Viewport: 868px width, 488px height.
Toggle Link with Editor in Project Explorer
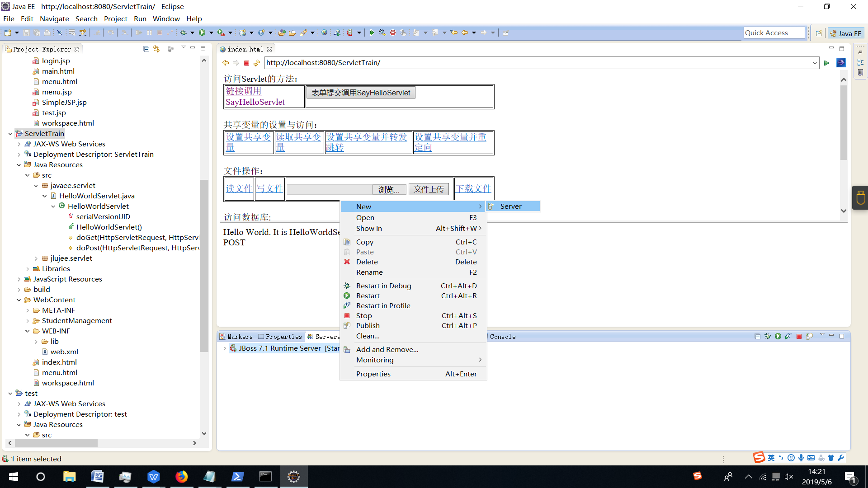156,49
